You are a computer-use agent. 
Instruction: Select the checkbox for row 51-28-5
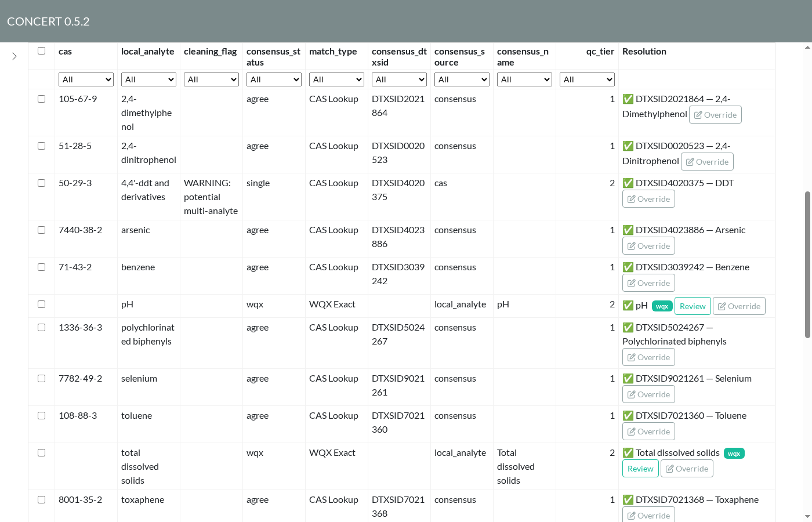(42, 146)
